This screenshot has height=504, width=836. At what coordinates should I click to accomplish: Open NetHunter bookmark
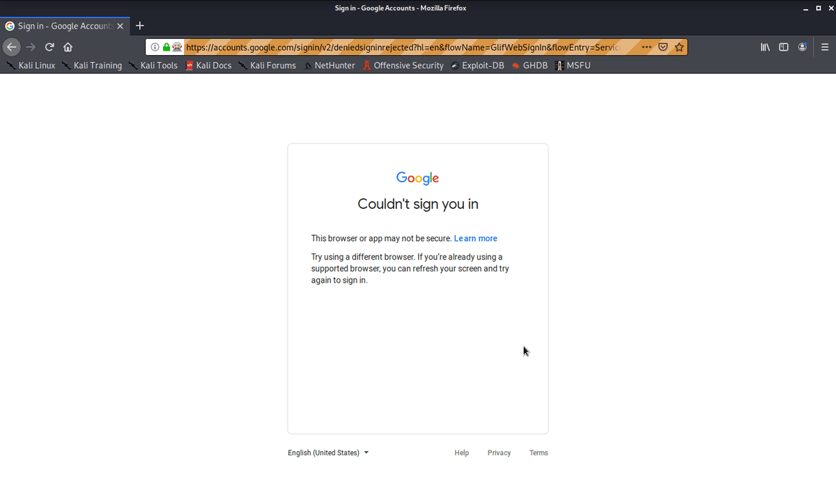[x=329, y=65]
